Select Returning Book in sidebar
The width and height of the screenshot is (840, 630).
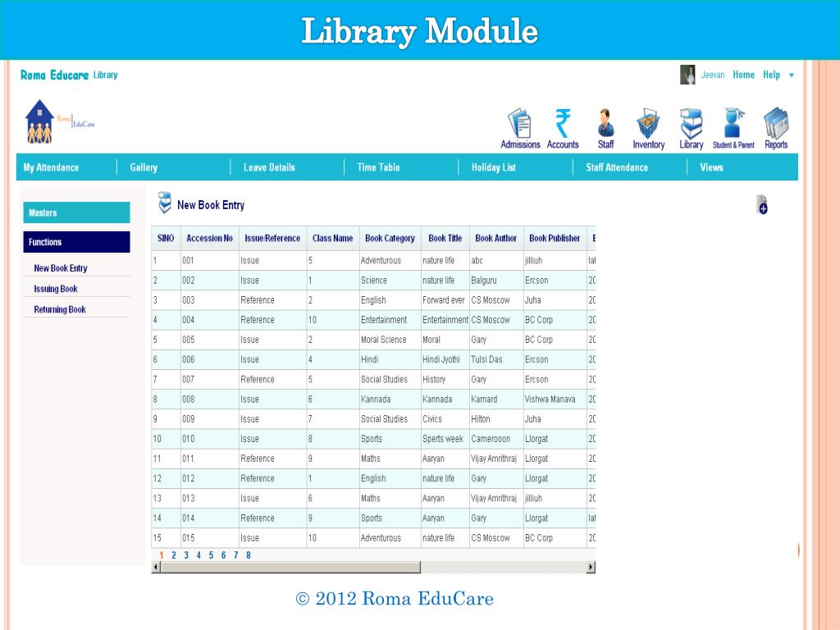60,309
